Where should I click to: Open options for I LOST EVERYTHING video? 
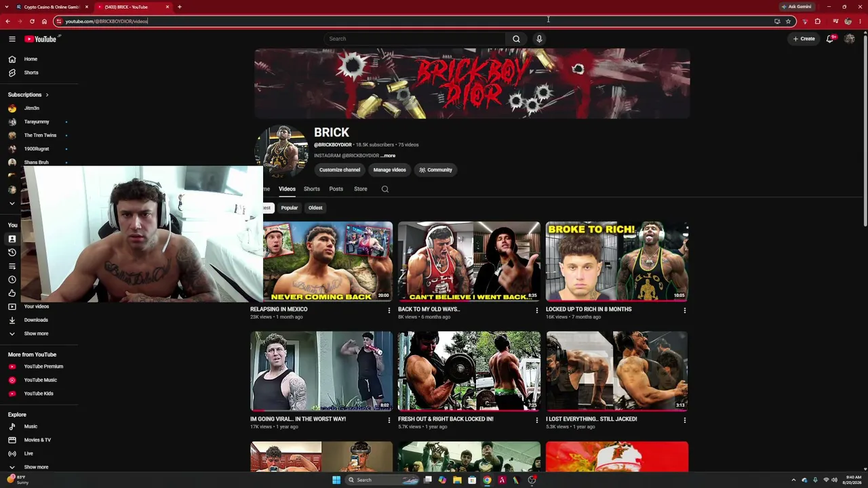click(684, 420)
